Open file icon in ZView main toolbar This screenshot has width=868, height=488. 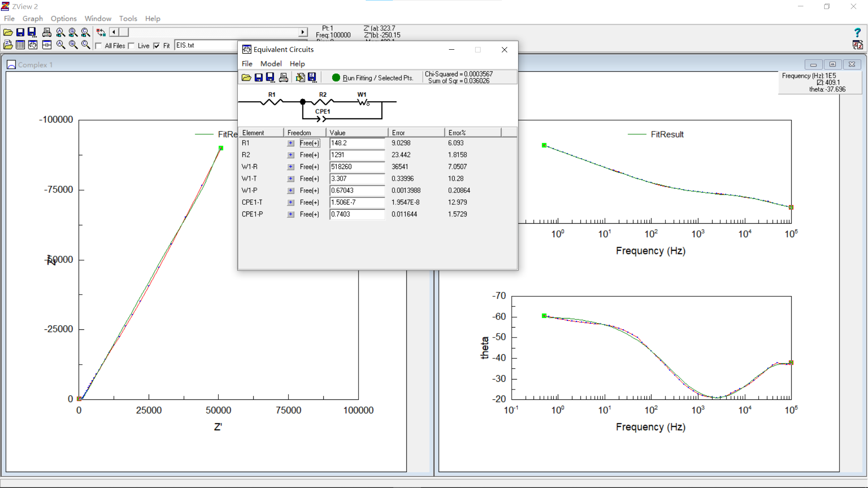[x=8, y=32]
